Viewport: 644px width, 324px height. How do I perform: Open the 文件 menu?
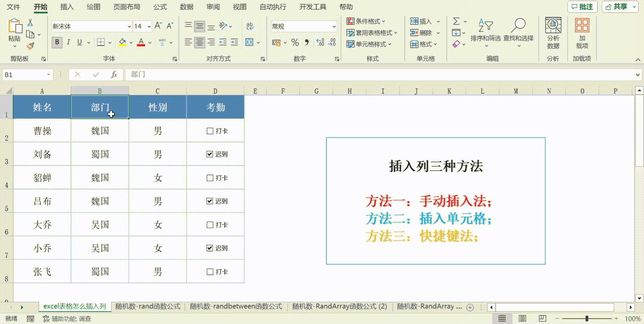point(13,7)
